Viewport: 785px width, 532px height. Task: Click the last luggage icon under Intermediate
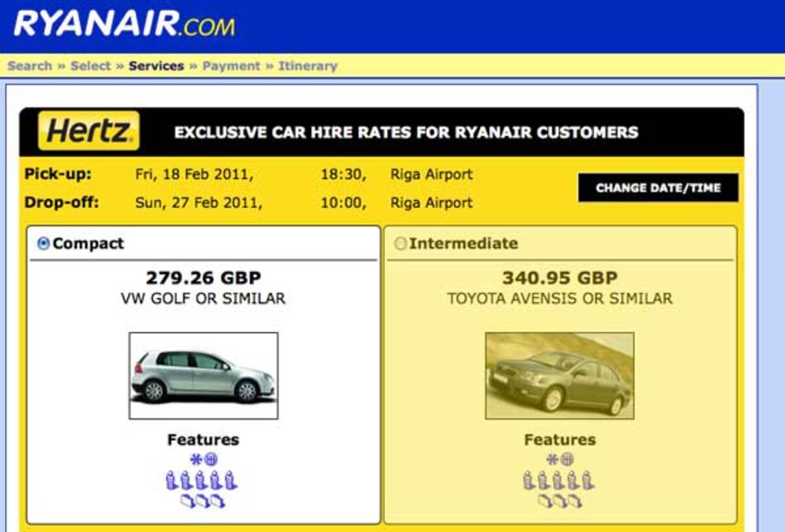[x=574, y=501]
